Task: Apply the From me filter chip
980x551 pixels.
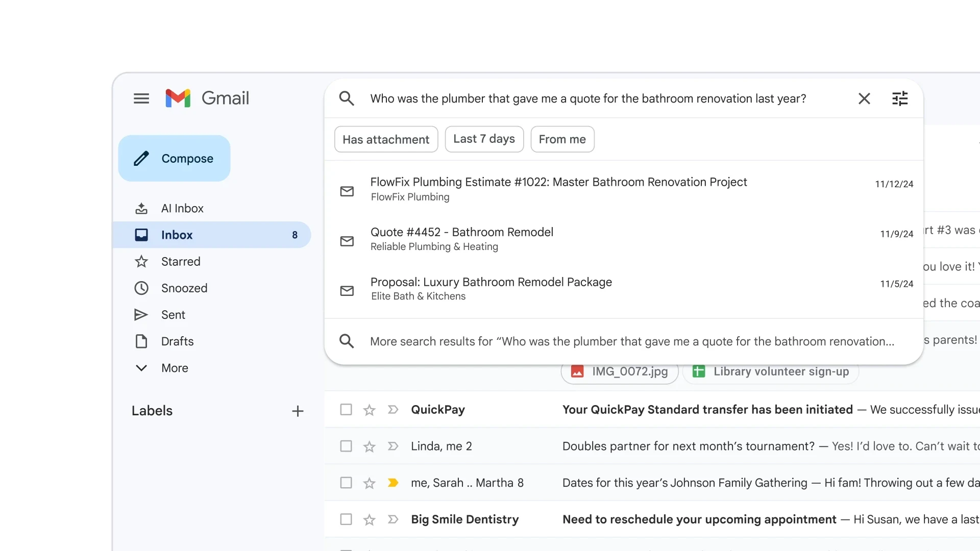Action: pyautogui.click(x=562, y=139)
